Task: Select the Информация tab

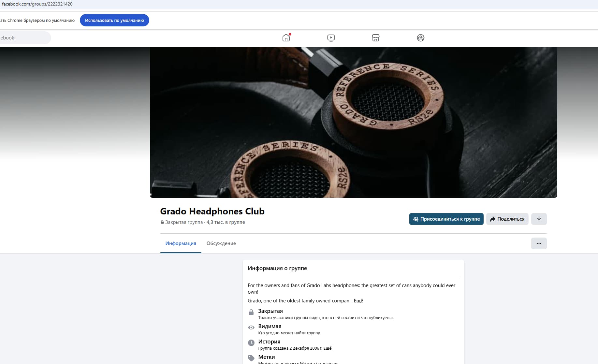Action: (181, 243)
